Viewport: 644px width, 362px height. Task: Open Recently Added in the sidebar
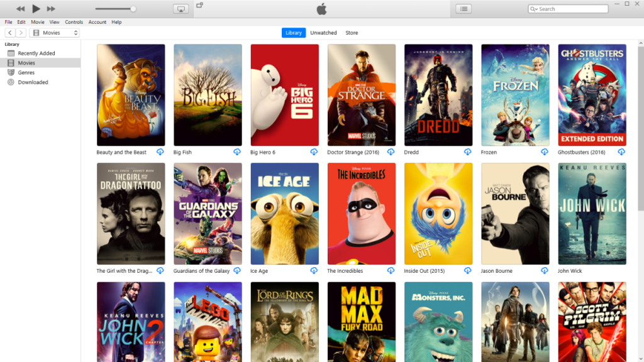pyautogui.click(x=40, y=53)
